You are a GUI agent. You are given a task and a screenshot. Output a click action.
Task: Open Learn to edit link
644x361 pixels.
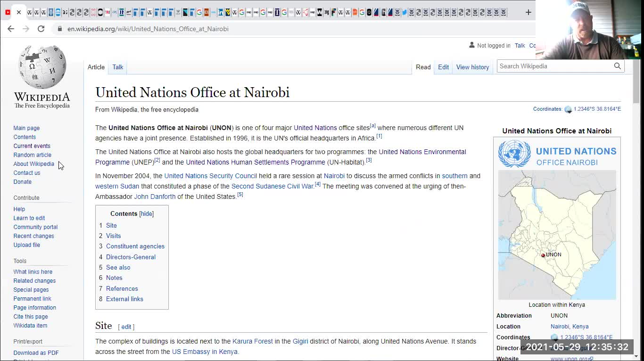(x=29, y=218)
